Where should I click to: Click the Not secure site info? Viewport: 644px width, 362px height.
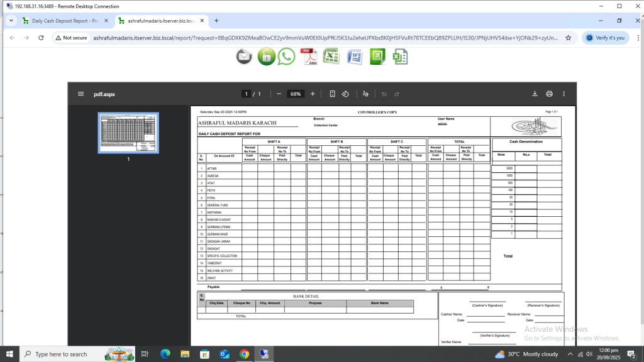click(72, 38)
